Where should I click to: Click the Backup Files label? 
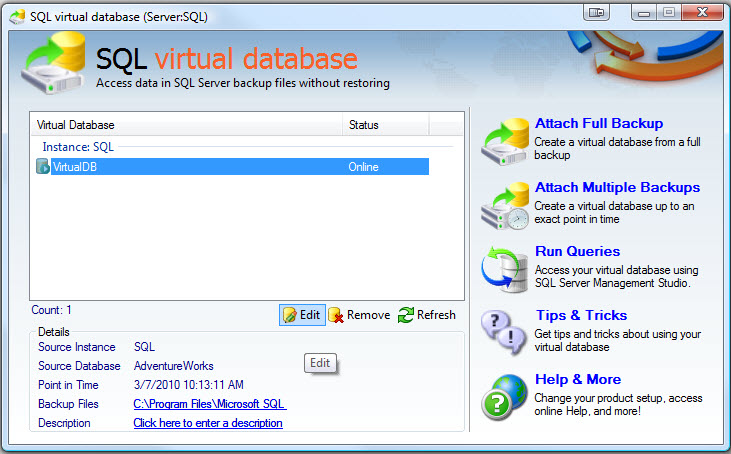(x=69, y=404)
